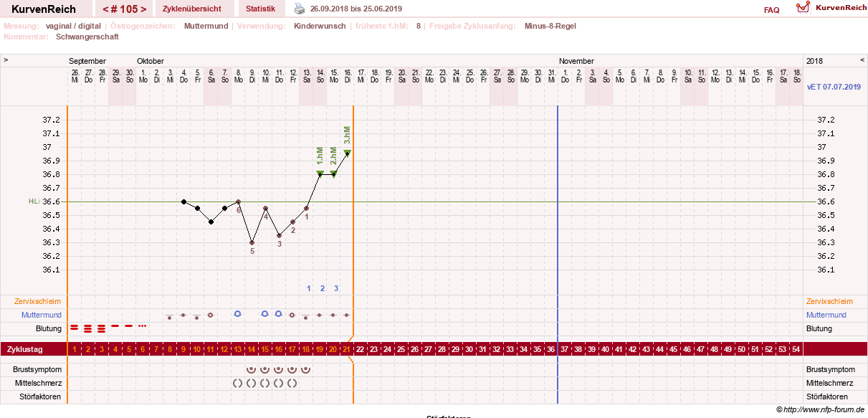Viewport: 868px width, 418px height.
Task: Click the KurvenReich crown logo
Action: coord(804,7)
